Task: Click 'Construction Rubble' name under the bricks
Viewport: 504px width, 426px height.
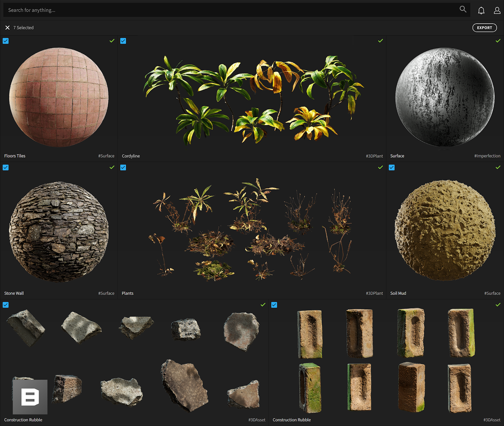Action: pyautogui.click(x=292, y=420)
